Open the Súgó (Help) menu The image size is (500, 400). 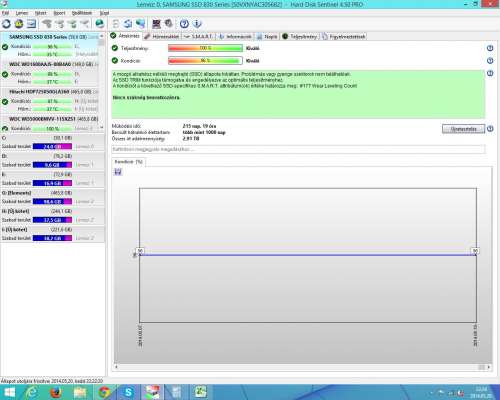[x=104, y=13]
